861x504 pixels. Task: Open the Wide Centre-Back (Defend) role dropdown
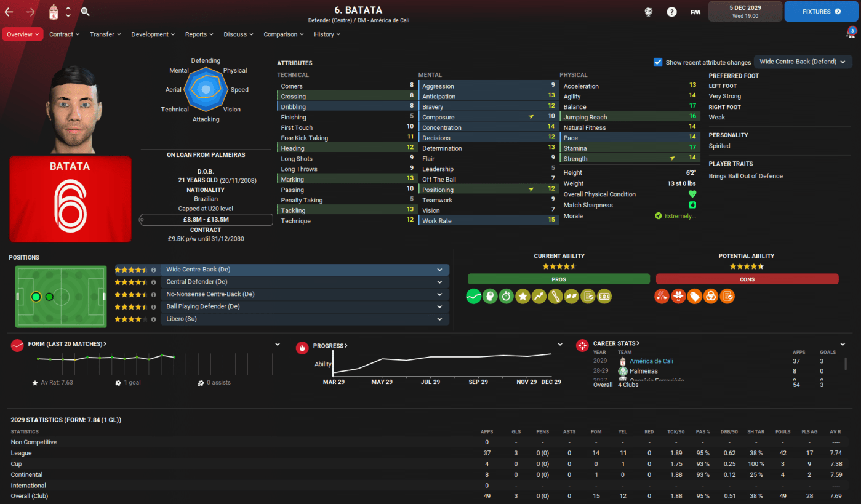pyautogui.click(x=803, y=62)
